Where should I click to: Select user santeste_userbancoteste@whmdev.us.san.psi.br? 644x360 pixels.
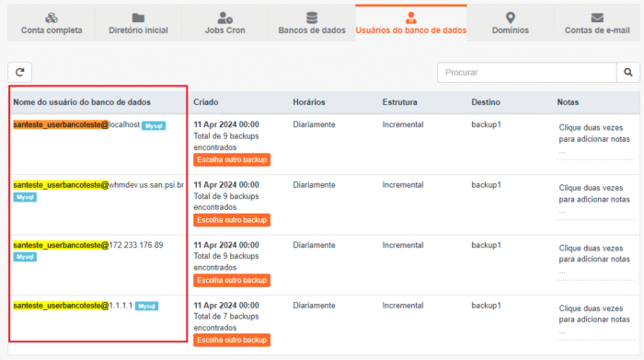[x=98, y=185]
